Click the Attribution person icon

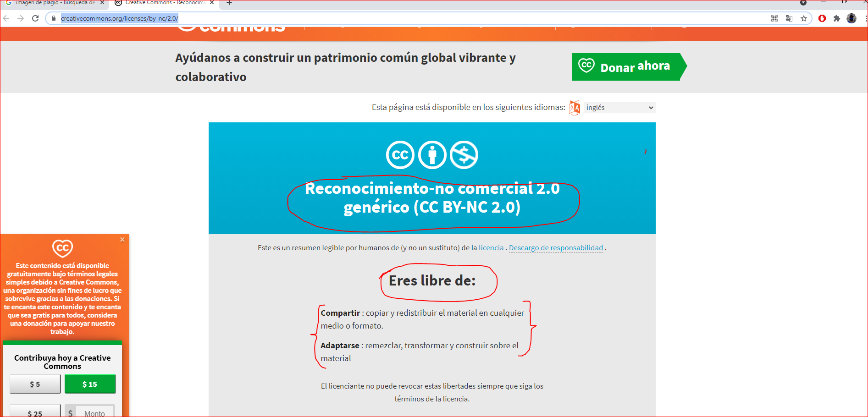(x=432, y=155)
